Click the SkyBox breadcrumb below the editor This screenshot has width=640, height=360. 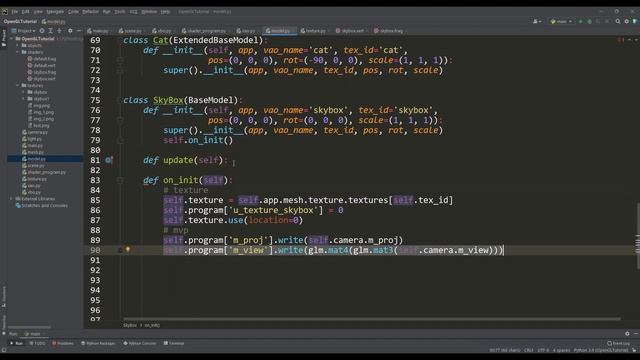[130, 325]
